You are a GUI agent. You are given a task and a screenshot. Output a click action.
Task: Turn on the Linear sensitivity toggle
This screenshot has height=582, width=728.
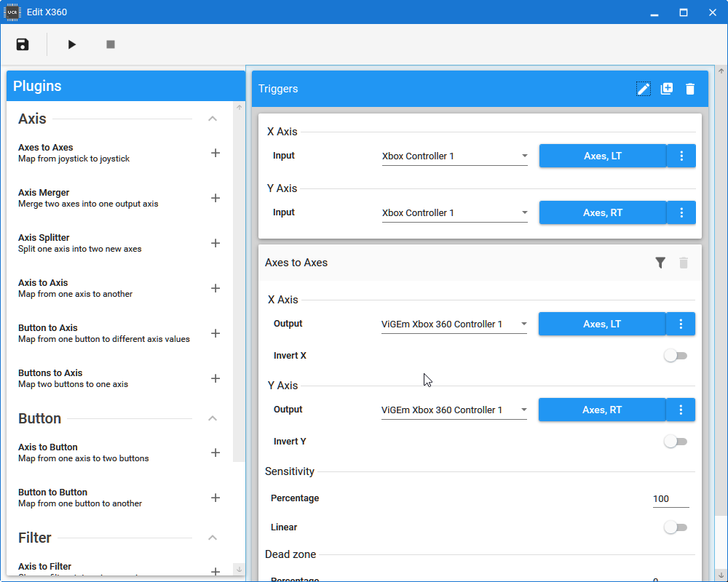point(675,527)
